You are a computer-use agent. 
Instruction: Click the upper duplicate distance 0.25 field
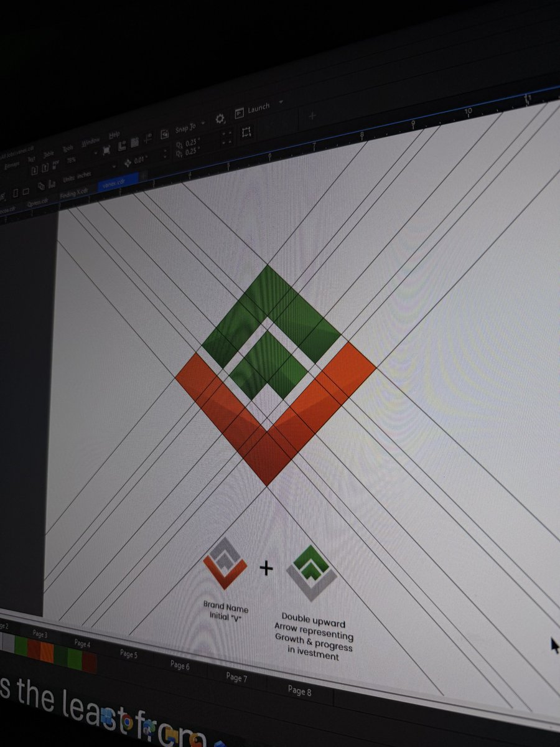[x=192, y=143]
